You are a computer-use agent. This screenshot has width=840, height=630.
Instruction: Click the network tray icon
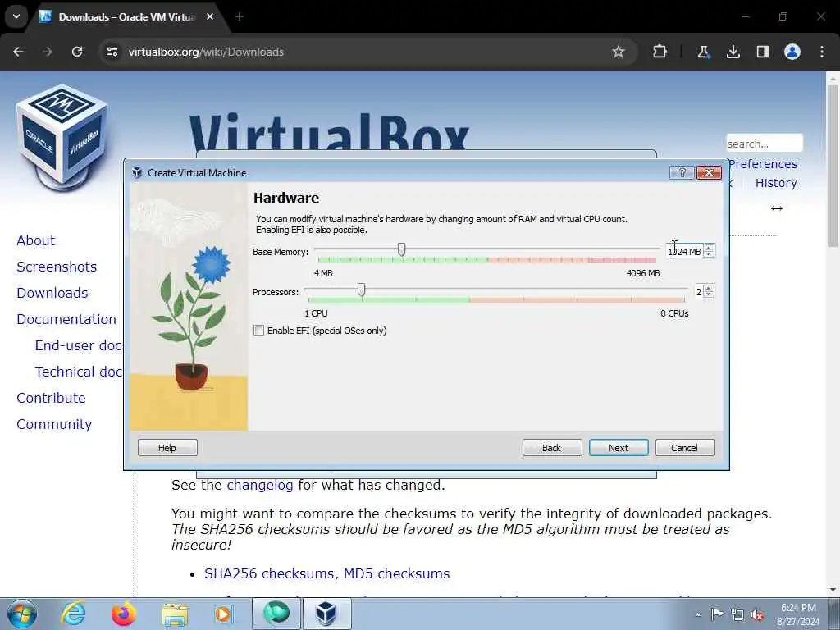point(737,614)
